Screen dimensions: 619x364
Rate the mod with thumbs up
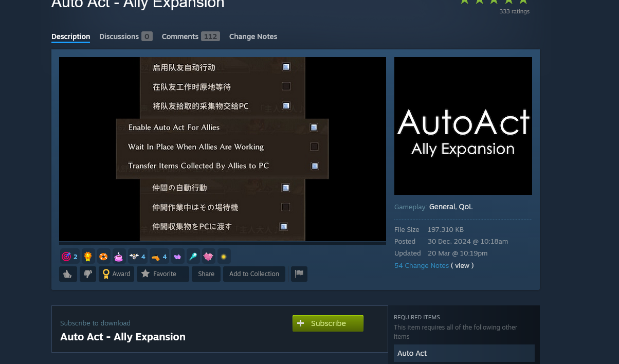pyautogui.click(x=68, y=274)
